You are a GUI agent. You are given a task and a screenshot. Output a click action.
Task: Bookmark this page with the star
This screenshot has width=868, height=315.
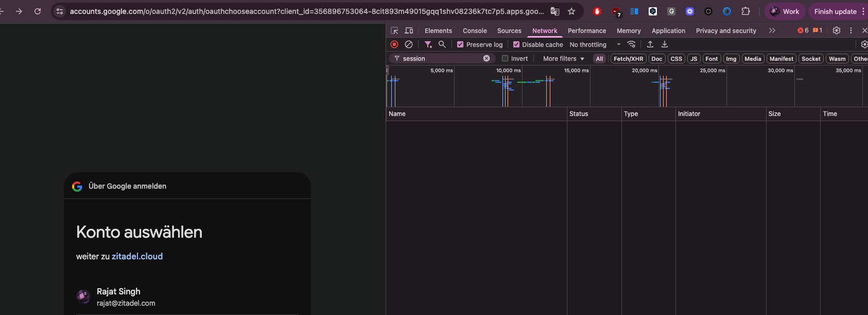(571, 11)
